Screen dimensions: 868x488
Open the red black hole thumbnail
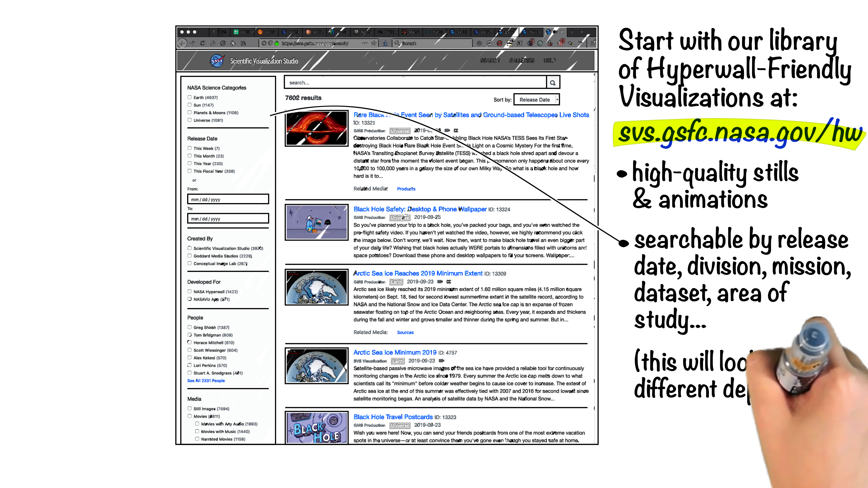tap(316, 129)
